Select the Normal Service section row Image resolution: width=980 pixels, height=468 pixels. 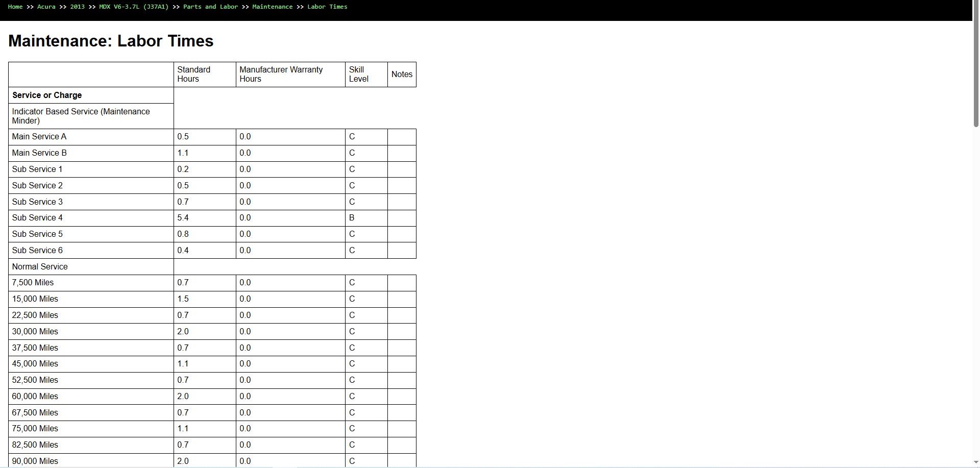click(91, 267)
